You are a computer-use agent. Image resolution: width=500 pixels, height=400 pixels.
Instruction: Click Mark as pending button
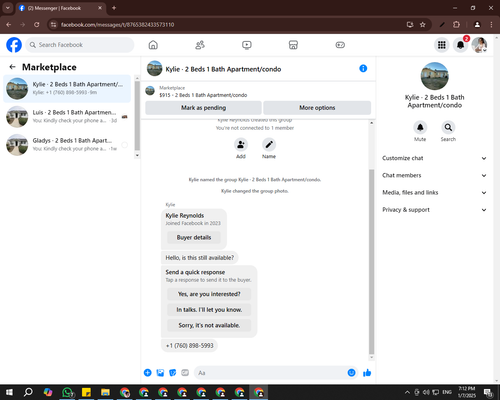point(203,108)
